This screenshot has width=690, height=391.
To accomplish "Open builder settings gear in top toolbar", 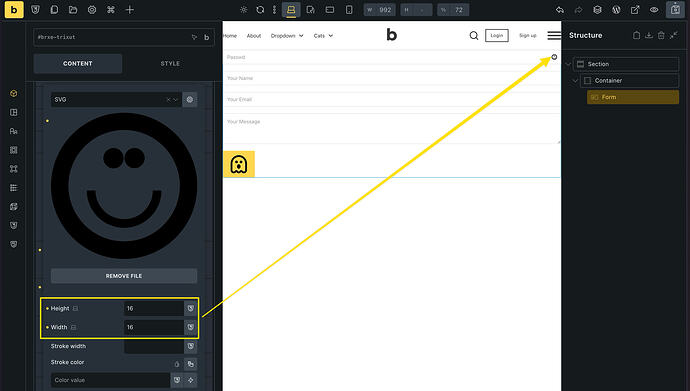I will click(x=92, y=10).
